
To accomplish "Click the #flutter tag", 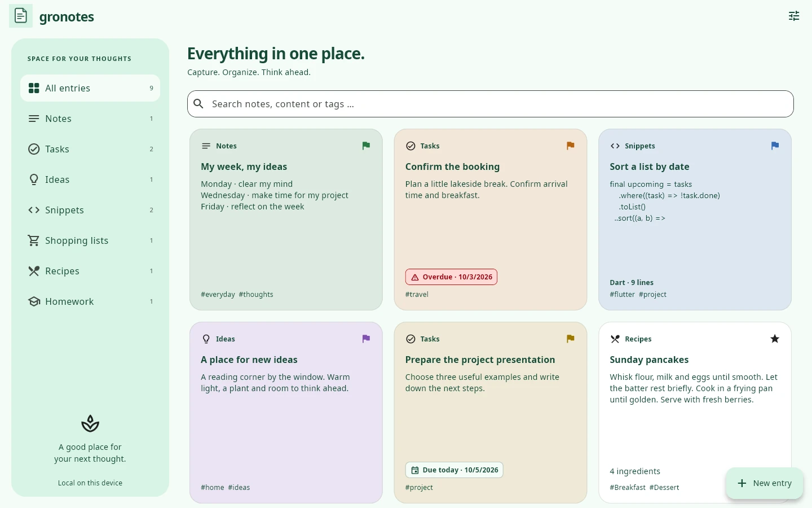I will (x=623, y=295).
